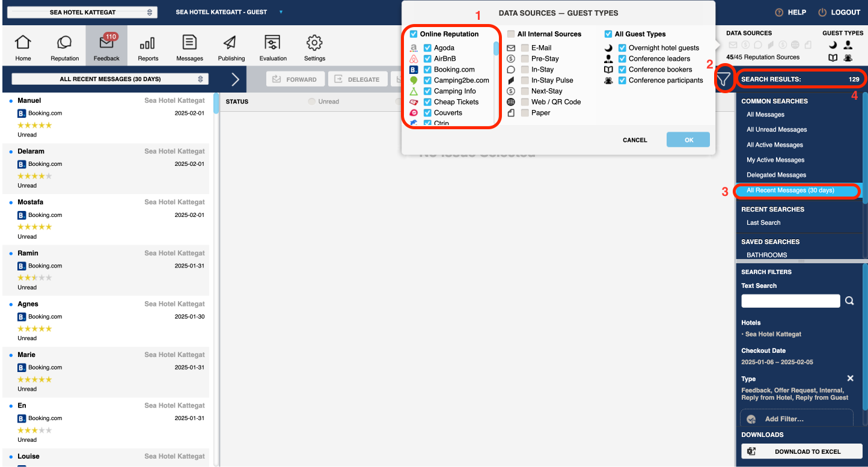868x467 pixels.
Task: Click the Cheap Tickets source icon
Action: (x=414, y=102)
